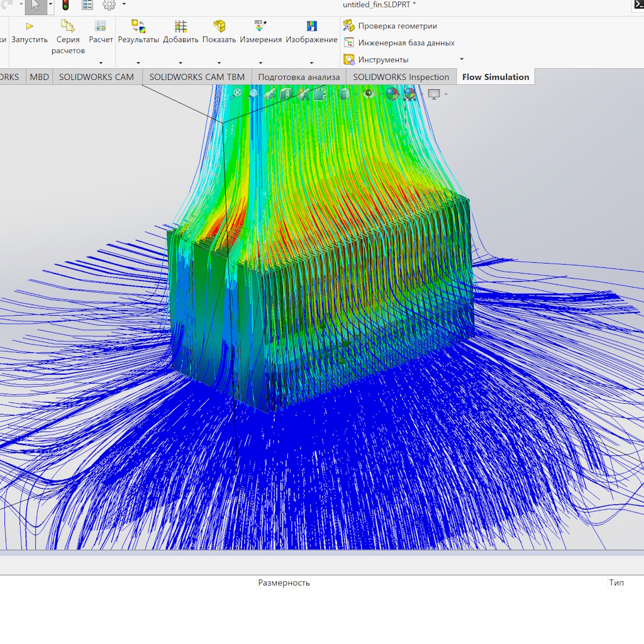Switch to SOLIDWORKS CAM tab
Screen dimensions: 644x644
coord(96,77)
